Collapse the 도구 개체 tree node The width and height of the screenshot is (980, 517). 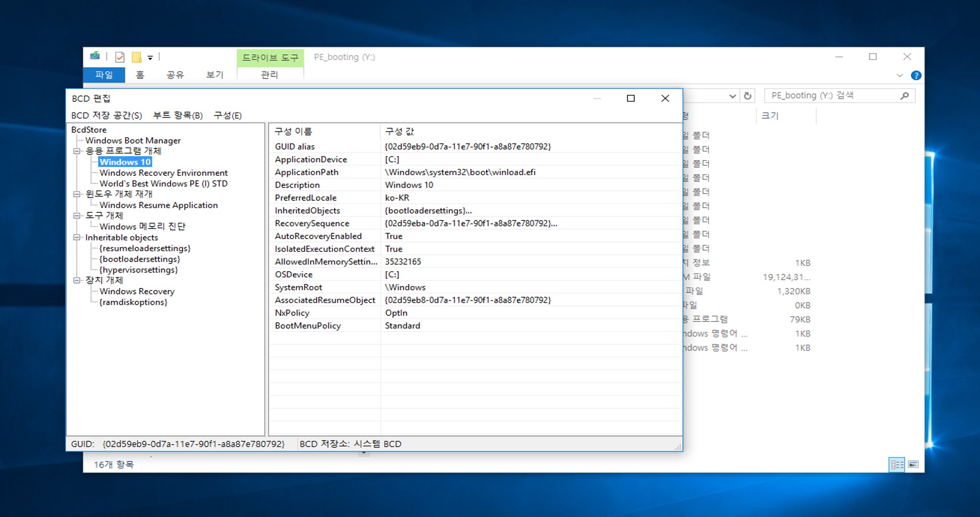pos(77,216)
